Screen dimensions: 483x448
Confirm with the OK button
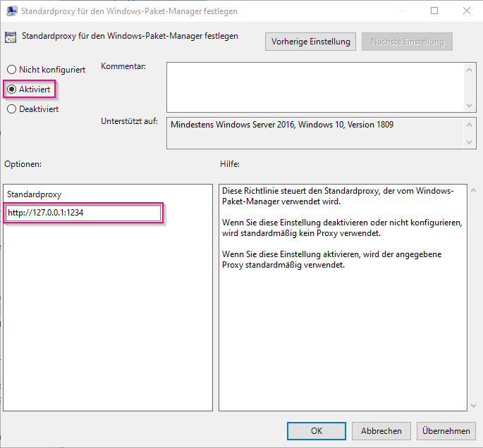317,431
